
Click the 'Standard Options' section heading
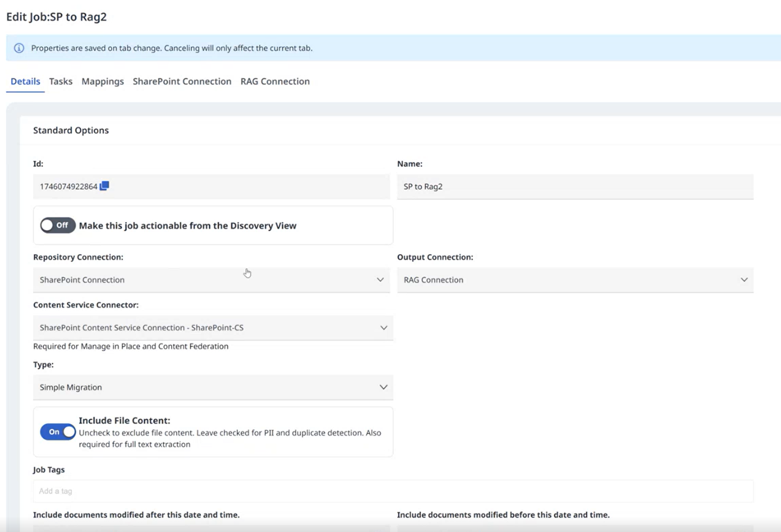click(71, 130)
